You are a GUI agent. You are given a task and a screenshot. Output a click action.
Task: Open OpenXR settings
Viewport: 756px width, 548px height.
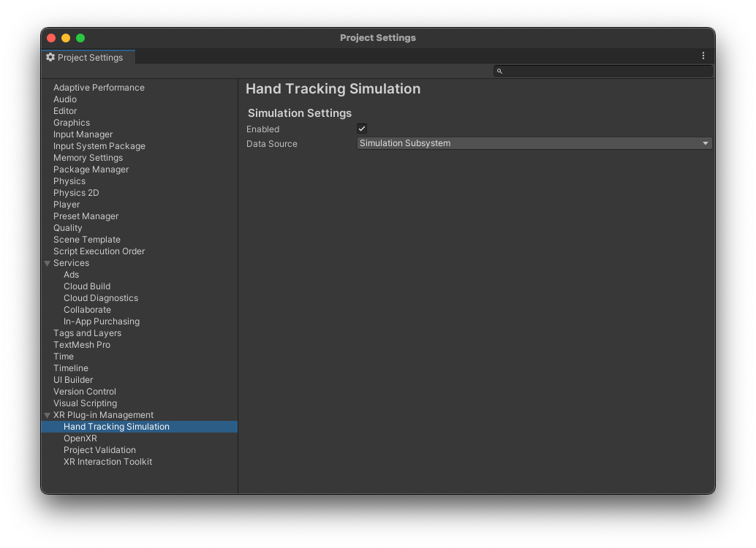tap(80, 438)
